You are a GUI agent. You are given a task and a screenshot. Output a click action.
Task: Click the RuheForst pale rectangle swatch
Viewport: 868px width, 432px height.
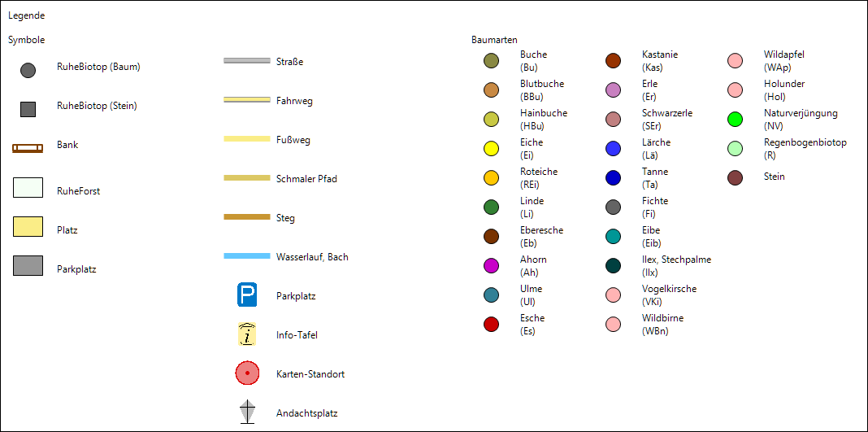coord(28,188)
